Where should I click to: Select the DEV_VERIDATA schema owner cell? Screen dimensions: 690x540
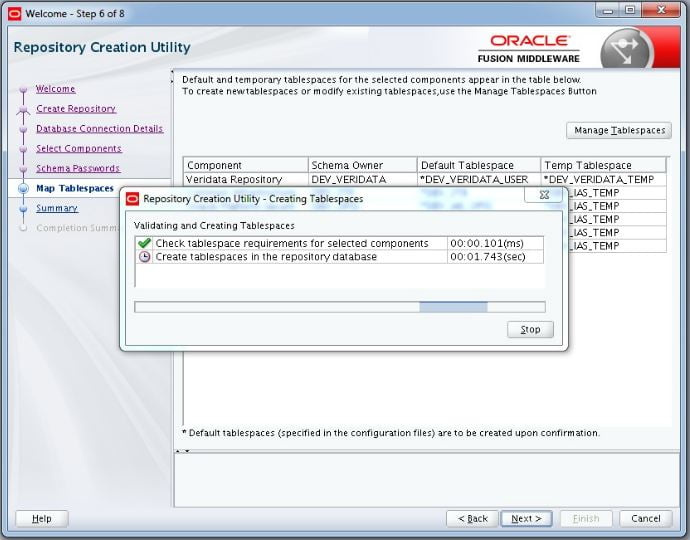click(363, 180)
